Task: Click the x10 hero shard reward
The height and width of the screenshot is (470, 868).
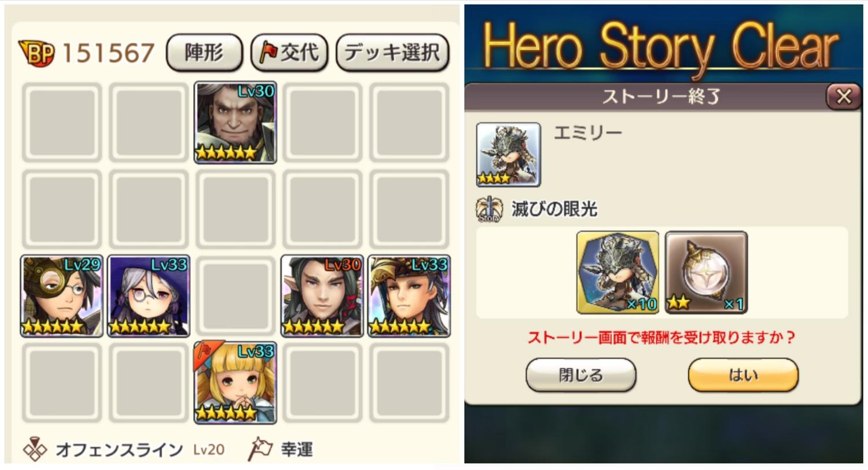Action: (x=618, y=272)
